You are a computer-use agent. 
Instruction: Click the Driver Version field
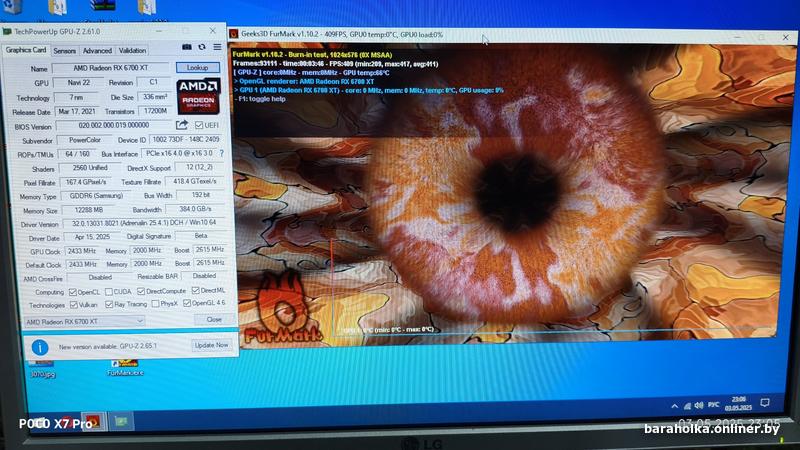coord(144,223)
